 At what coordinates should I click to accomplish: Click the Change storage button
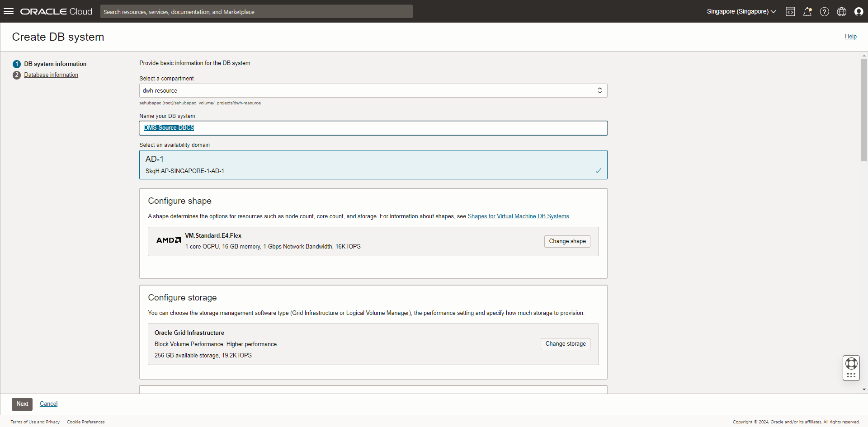566,344
